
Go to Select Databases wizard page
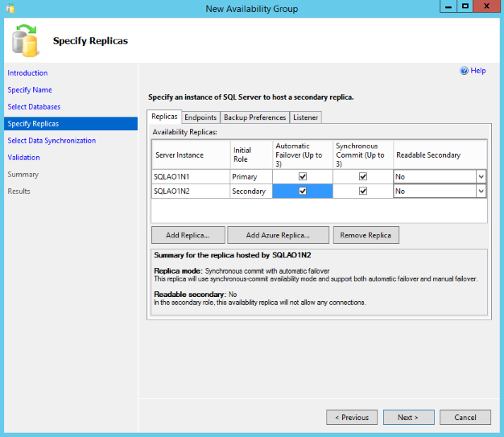(34, 107)
